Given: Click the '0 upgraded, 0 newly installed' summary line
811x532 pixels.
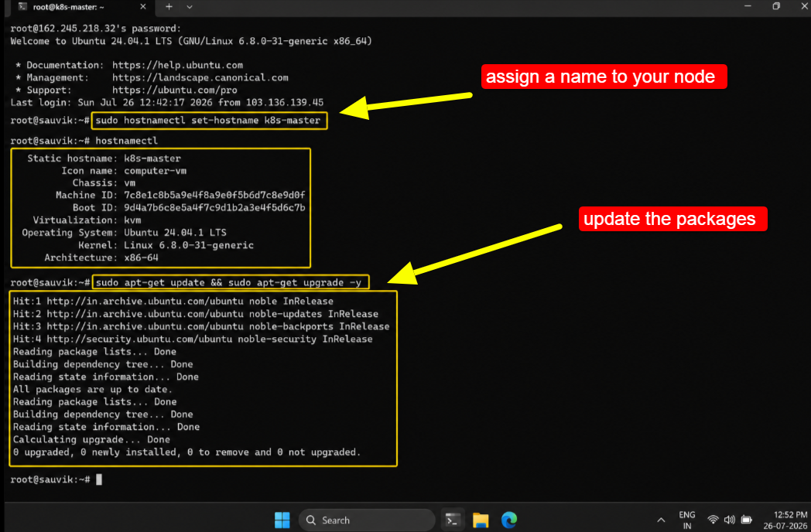Looking at the screenshot, I should (186, 452).
